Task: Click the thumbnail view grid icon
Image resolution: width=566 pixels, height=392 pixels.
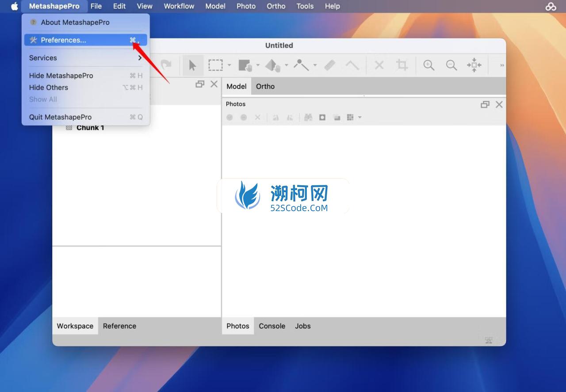Action: pyautogui.click(x=350, y=117)
